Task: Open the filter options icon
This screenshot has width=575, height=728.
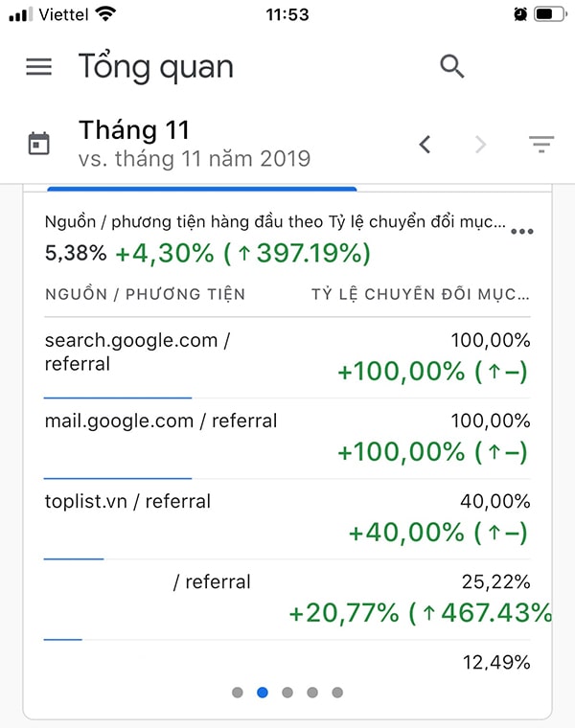Action: (541, 145)
